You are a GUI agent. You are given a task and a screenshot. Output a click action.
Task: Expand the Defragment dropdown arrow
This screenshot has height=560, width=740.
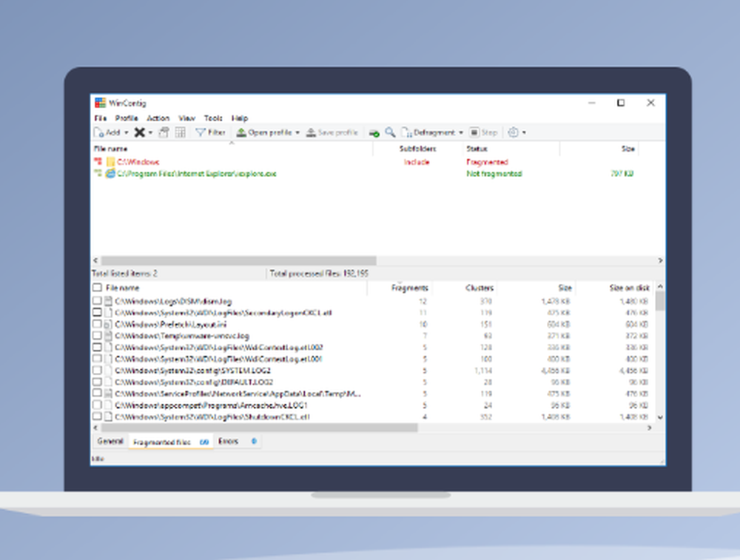[x=462, y=132]
